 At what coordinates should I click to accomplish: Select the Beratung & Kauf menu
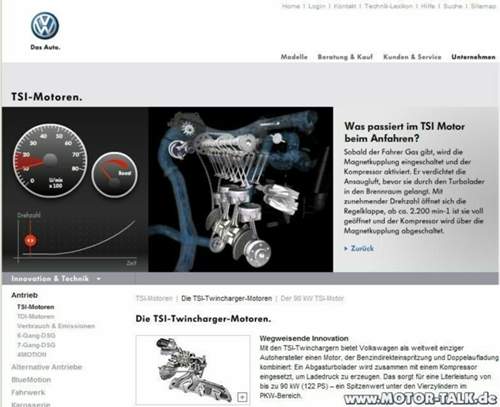coord(345,57)
